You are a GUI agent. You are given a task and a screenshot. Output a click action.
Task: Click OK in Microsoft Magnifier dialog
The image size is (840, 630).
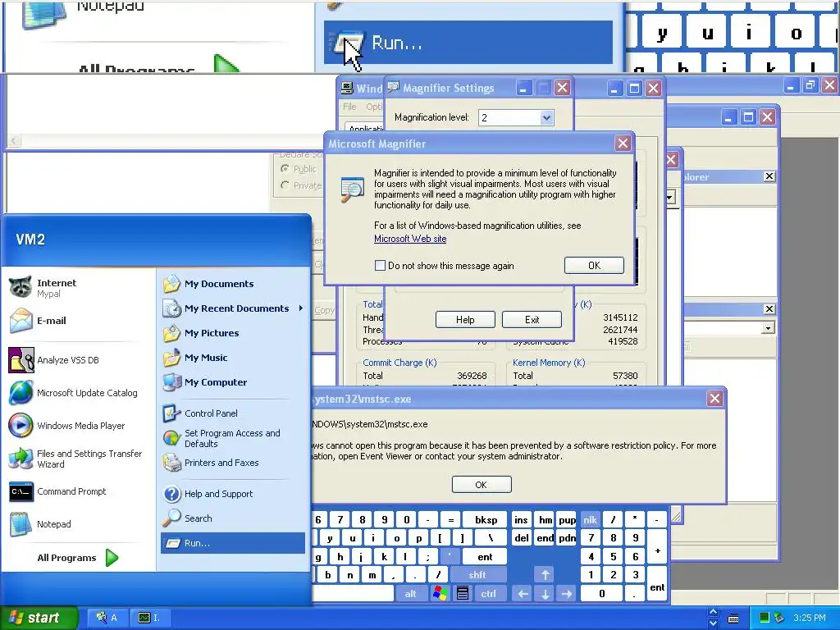click(x=594, y=265)
